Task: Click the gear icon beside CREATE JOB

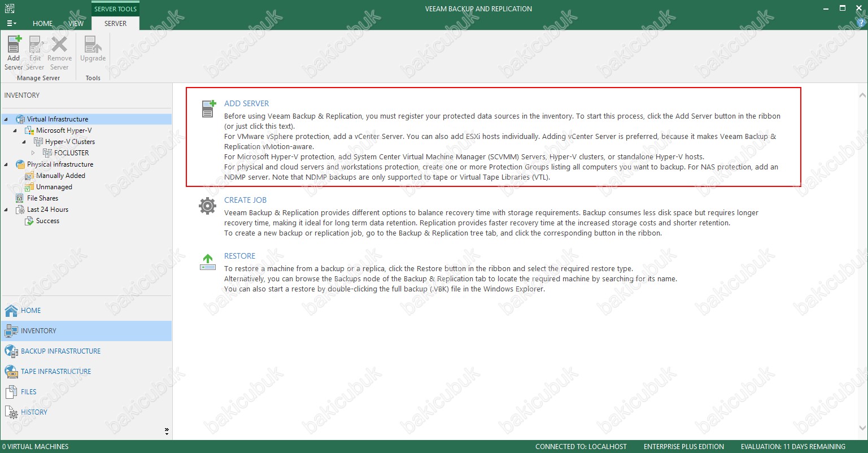Action: coord(208,206)
